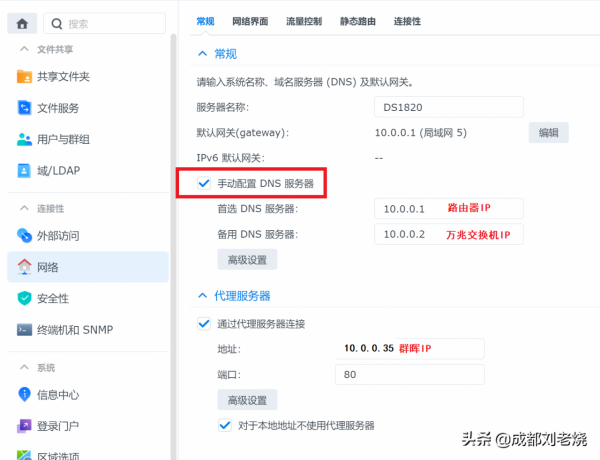Image resolution: width=600 pixels, height=460 pixels.
Task: Click the preferred DNS server field 10.0.0.1
Action: tap(449, 209)
